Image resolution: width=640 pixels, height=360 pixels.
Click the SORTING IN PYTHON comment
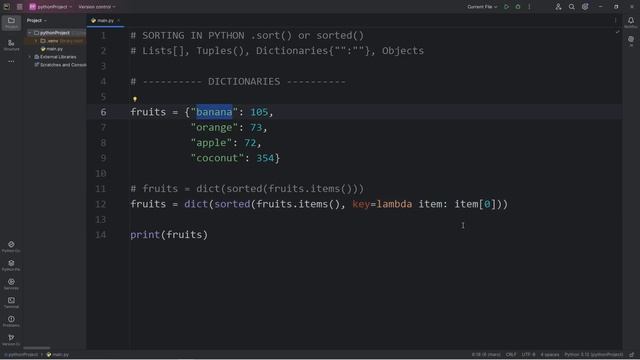[x=247, y=36]
